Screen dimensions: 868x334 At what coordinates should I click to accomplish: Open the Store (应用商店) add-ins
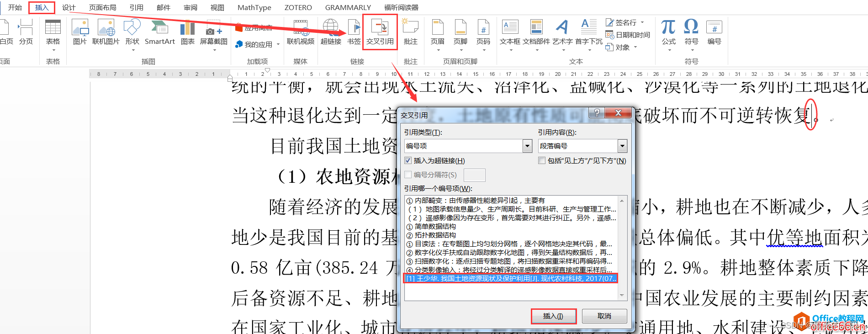254,27
